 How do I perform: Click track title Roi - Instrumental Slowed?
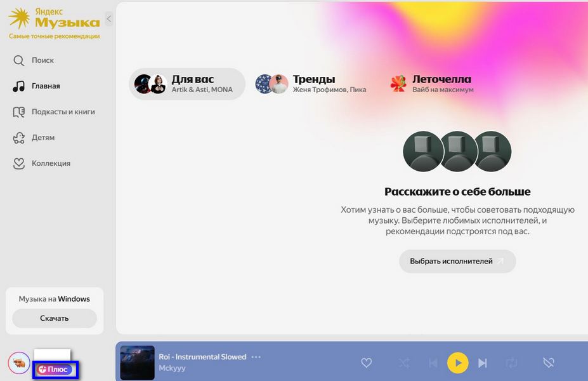coord(202,357)
